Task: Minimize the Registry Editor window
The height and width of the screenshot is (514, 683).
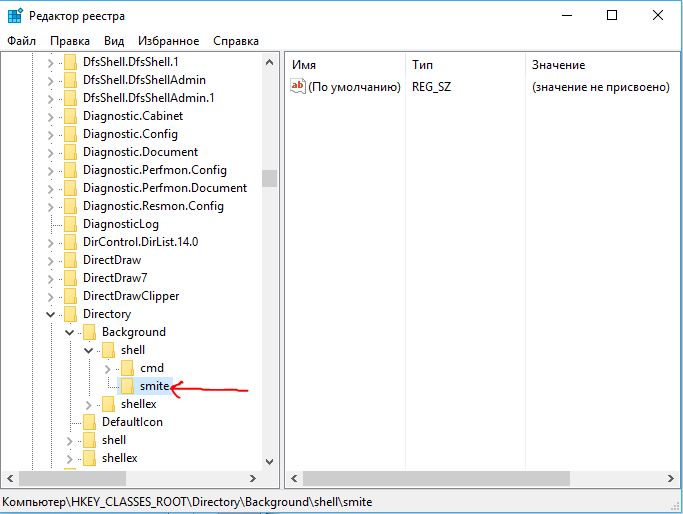Action: click(x=567, y=16)
